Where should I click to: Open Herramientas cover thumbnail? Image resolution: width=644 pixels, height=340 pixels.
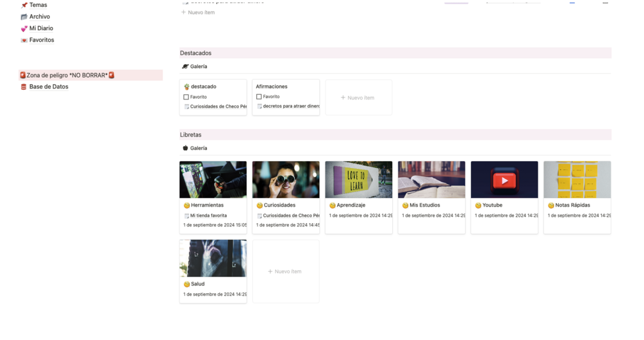pyautogui.click(x=213, y=180)
